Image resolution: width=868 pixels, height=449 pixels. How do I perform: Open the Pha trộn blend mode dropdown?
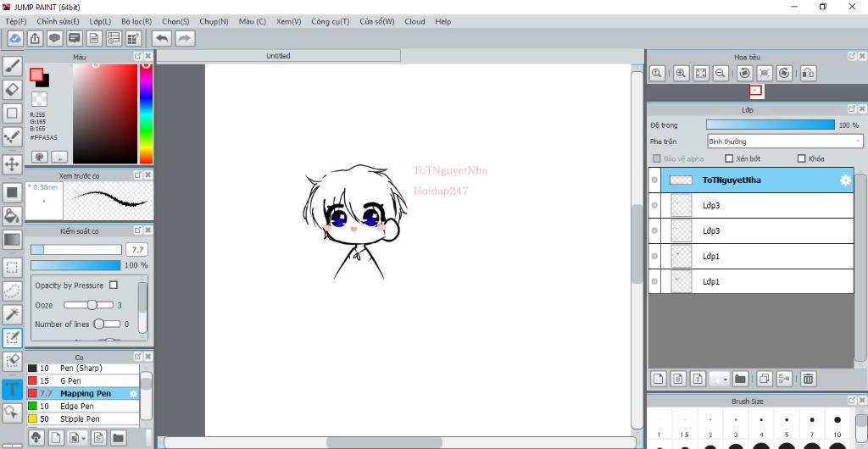784,141
